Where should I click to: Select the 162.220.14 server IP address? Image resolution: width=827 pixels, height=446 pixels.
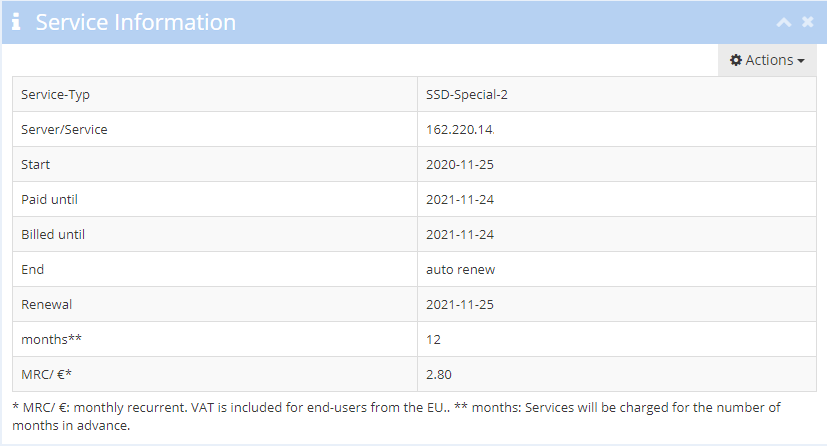(460, 129)
